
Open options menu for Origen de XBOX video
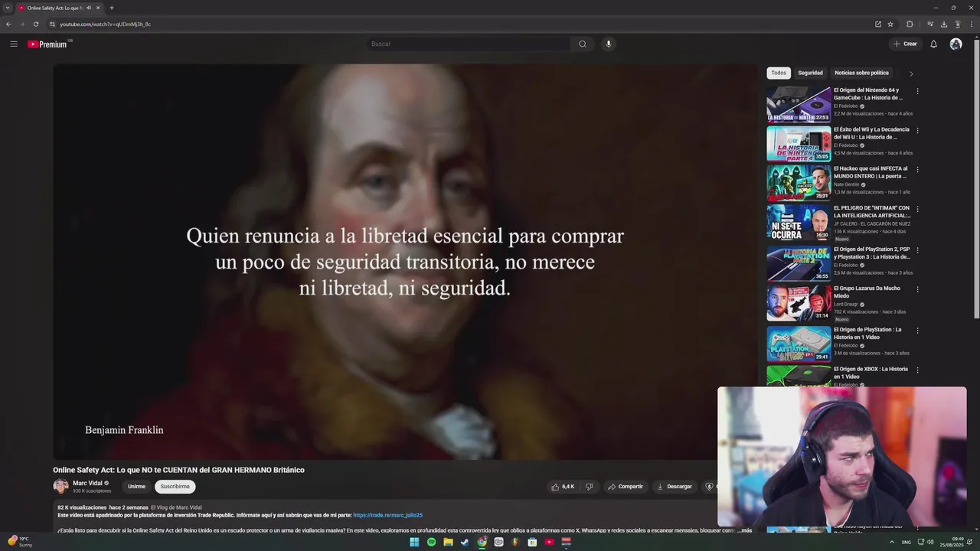click(x=917, y=370)
